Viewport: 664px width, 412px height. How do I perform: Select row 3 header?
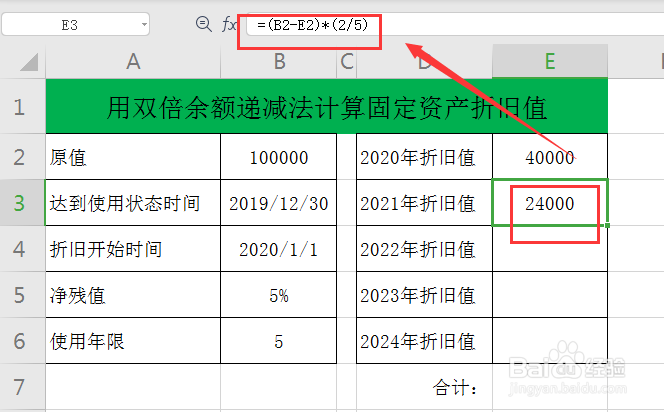[x=22, y=203]
